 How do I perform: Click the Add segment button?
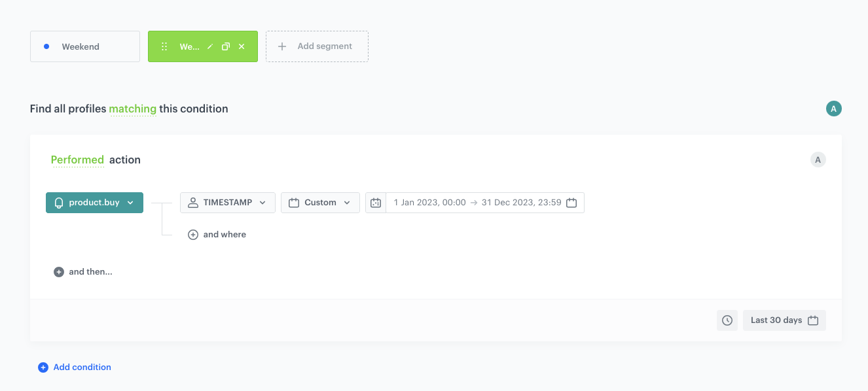[317, 46]
